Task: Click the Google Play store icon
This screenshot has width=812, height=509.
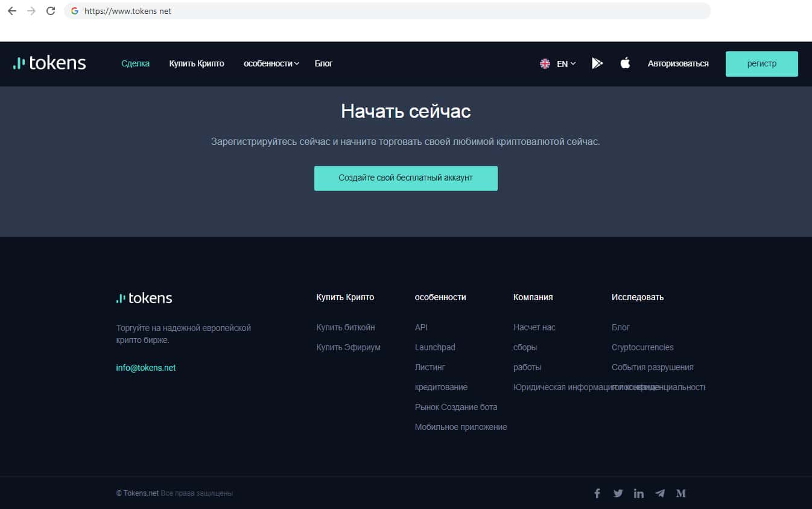Action: [597, 63]
